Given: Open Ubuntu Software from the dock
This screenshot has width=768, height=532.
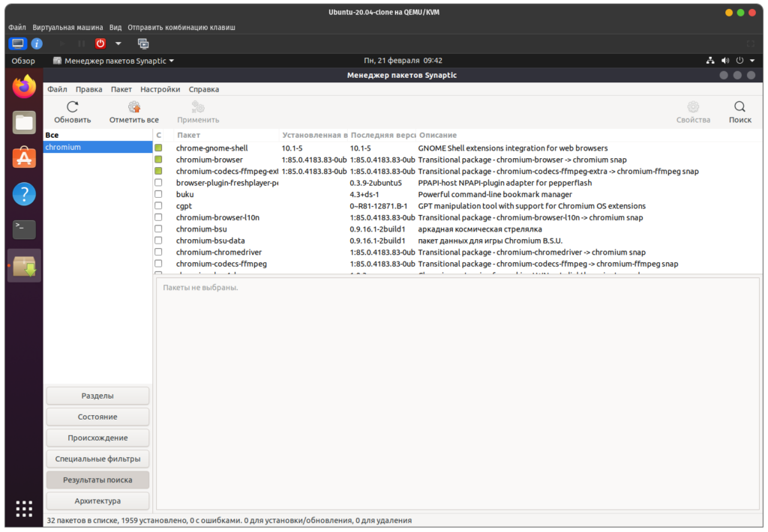Looking at the screenshot, I should (x=24, y=158).
